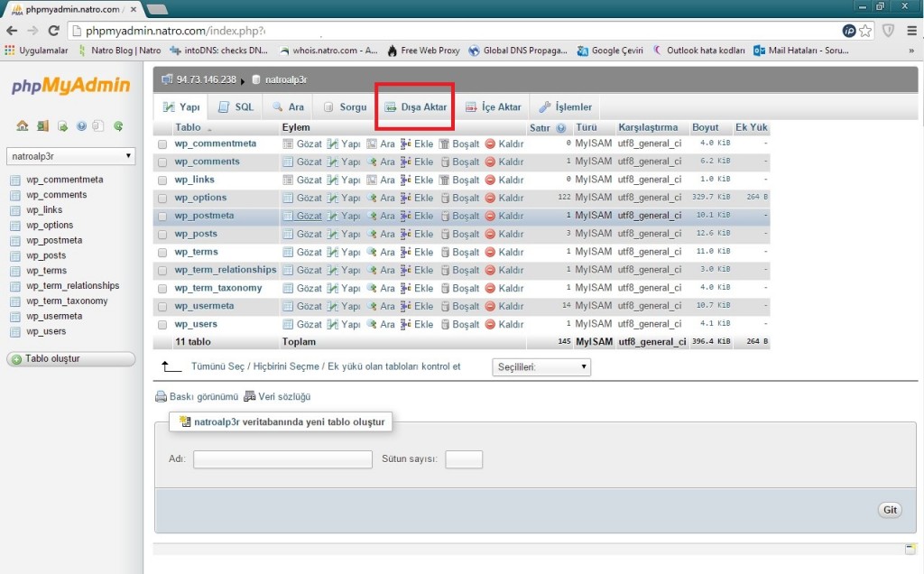Click the Veri sözlüğü icon
924x574 pixels.
250,396
